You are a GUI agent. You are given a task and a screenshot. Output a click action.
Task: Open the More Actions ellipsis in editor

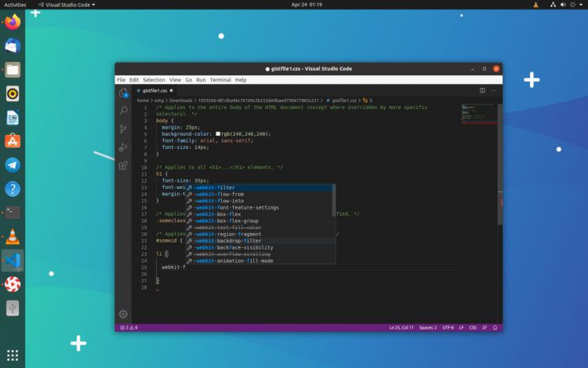[493, 90]
